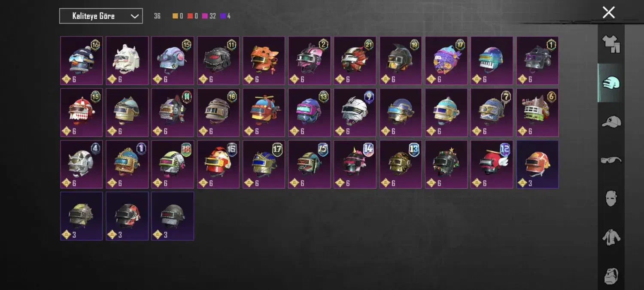Viewport: 644px width, 290px height.
Task: Expand the Kaliteye Göre sort dropdown
Action: (x=101, y=16)
